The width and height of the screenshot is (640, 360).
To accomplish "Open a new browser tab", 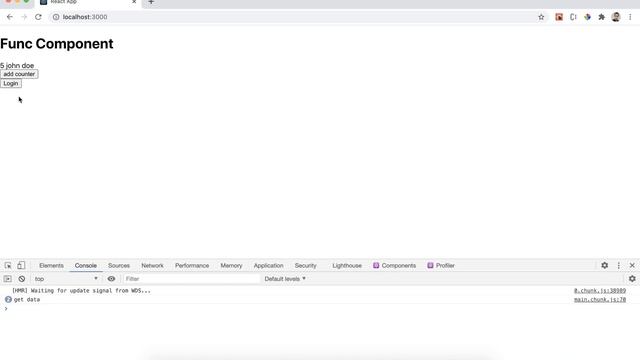I will tap(151, 2).
